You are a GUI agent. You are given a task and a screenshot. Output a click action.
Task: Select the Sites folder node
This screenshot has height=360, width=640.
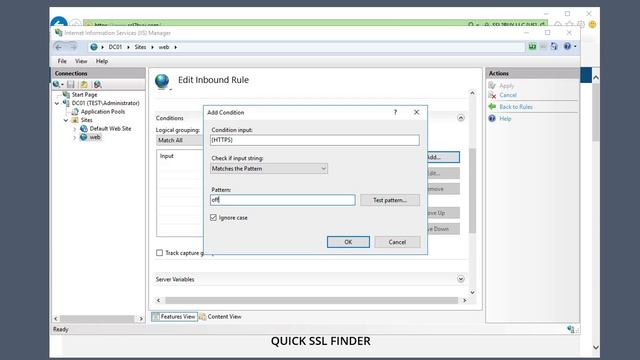[86, 120]
